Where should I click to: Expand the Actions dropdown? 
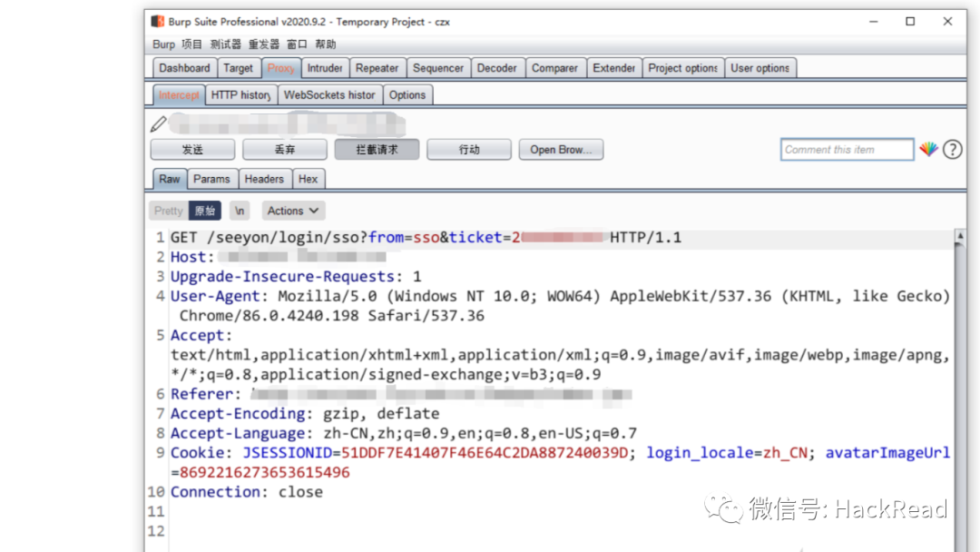[x=292, y=211]
